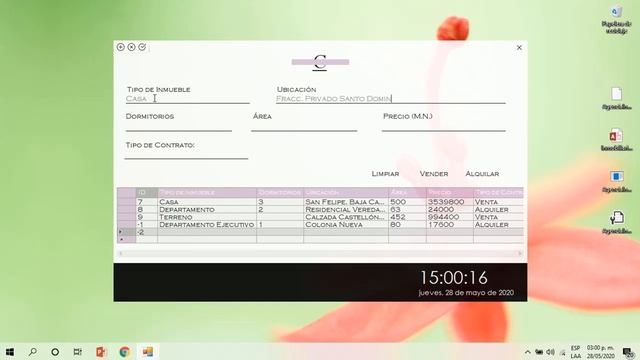Select the price cell 17600

point(450,224)
